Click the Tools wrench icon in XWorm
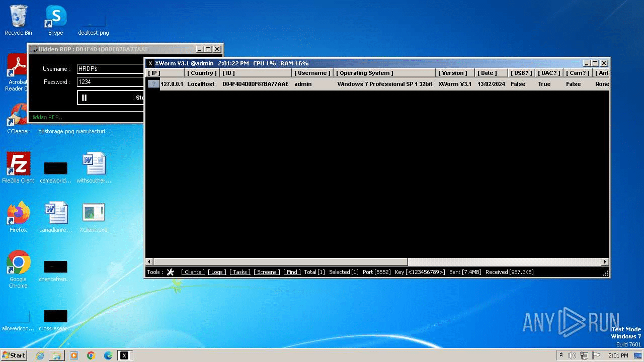This screenshot has width=644, height=362. pyautogui.click(x=171, y=272)
